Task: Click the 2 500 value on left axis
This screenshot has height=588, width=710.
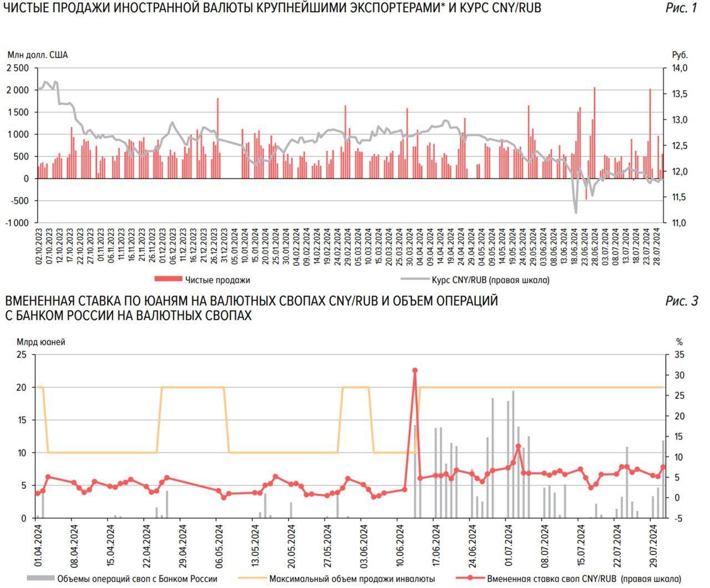Action: pyautogui.click(x=18, y=68)
